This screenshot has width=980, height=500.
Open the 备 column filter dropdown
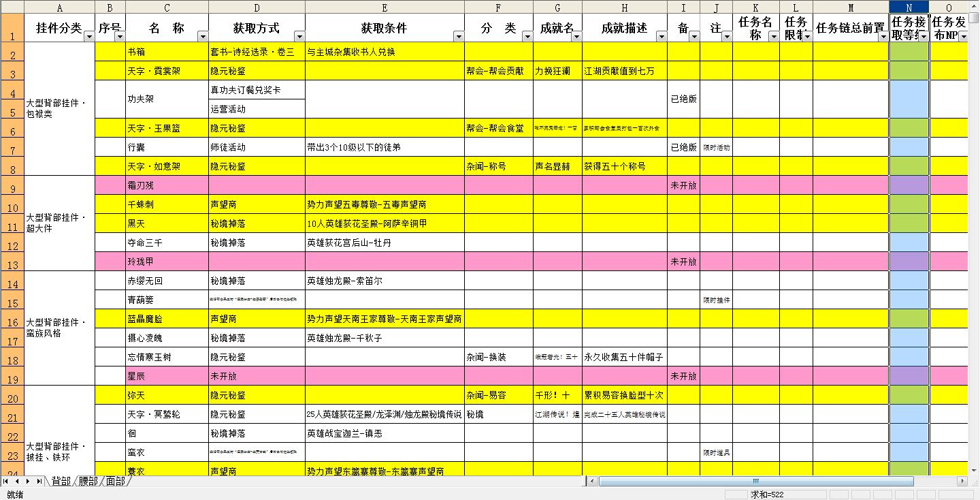tap(693, 36)
